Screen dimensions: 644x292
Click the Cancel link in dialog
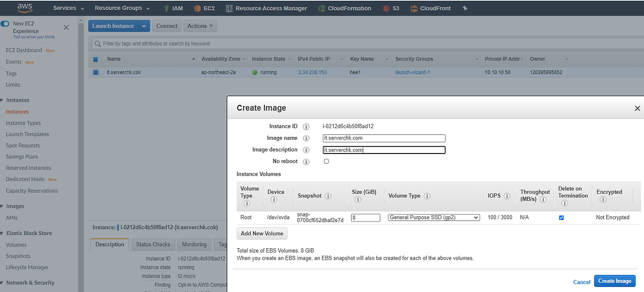(582, 282)
